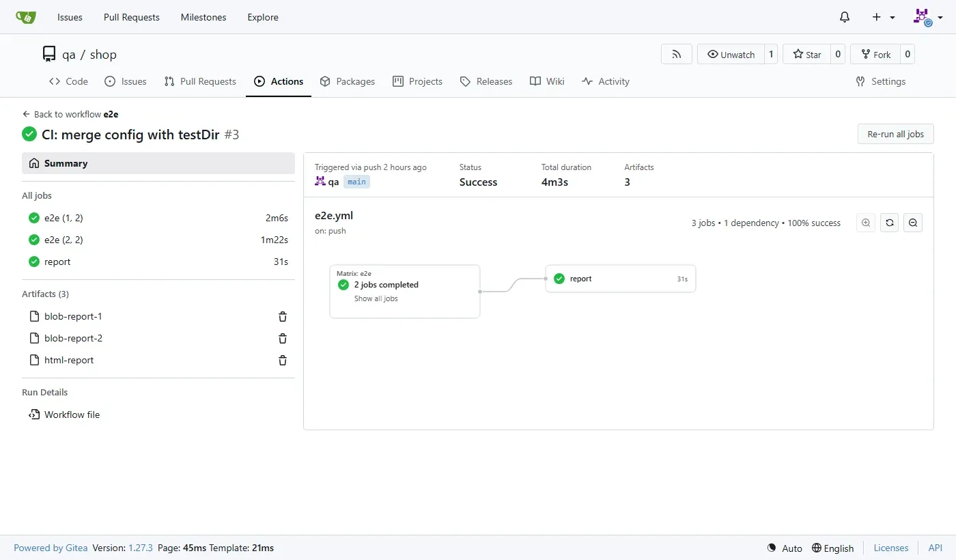Open the Explore menu item
The height and width of the screenshot is (560, 956).
click(263, 17)
